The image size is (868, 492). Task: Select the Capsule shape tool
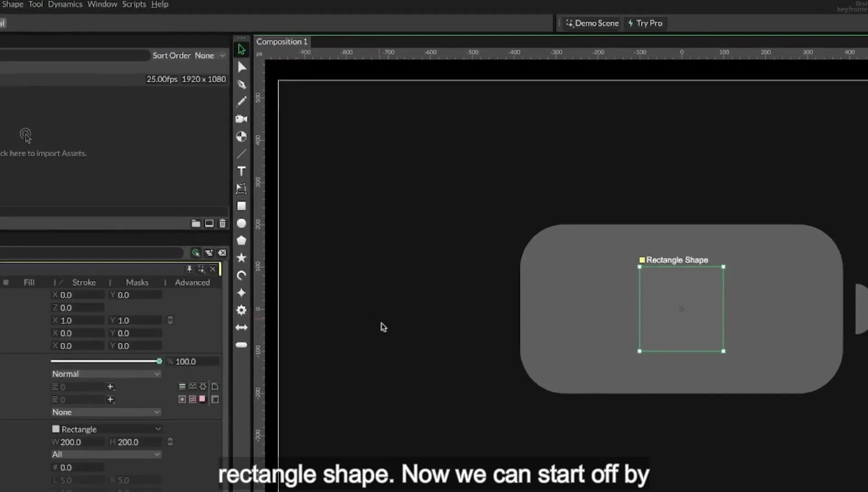241,345
